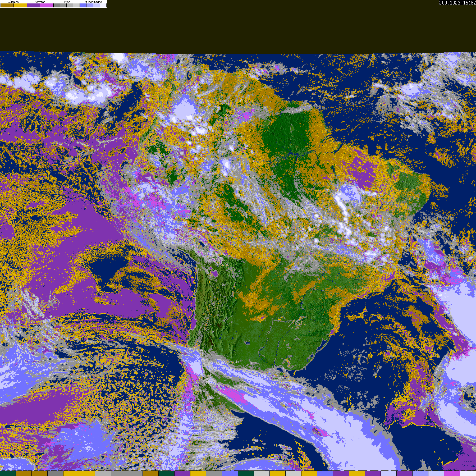Select the lightest gray Cirros legend swatch

76,5
